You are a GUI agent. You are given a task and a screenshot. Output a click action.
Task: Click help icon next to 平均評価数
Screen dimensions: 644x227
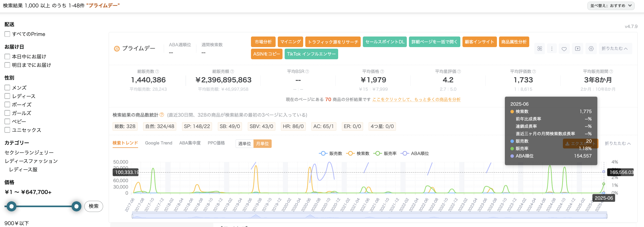[534, 71]
